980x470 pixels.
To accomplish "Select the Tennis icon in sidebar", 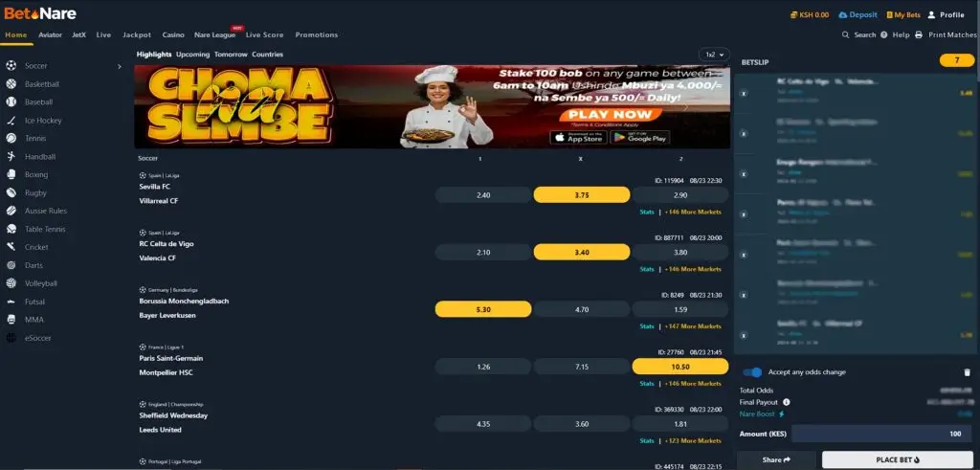I will pos(11,138).
